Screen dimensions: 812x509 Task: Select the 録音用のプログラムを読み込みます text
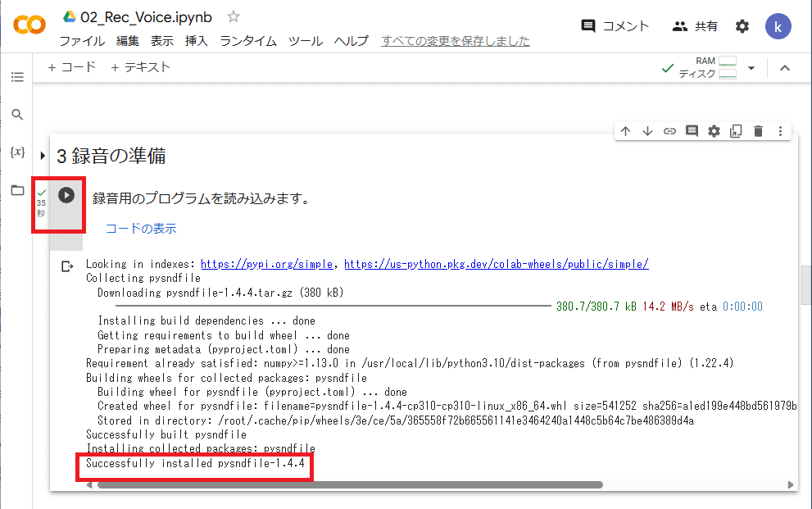pyautogui.click(x=201, y=198)
